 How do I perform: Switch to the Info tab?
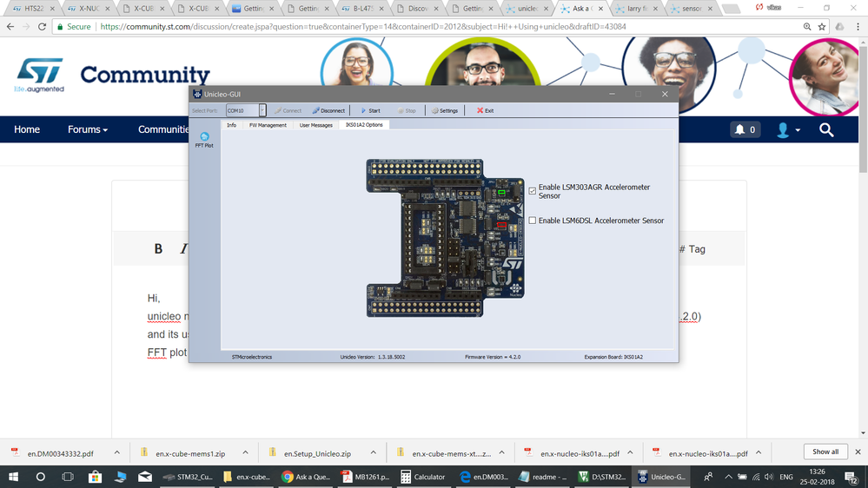(x=231, y=125)
